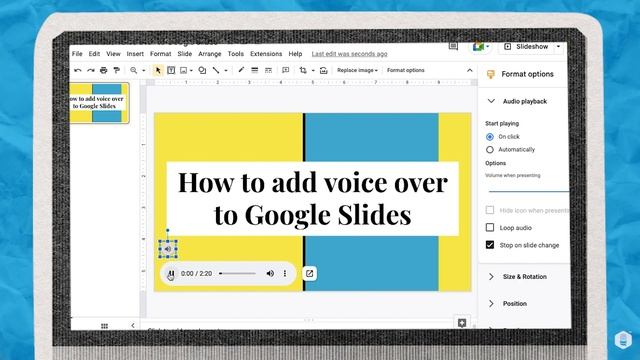This screenshot has width=640, height=360.
Task: Open the audio player three-dot menu
Action: coord(285,273)
